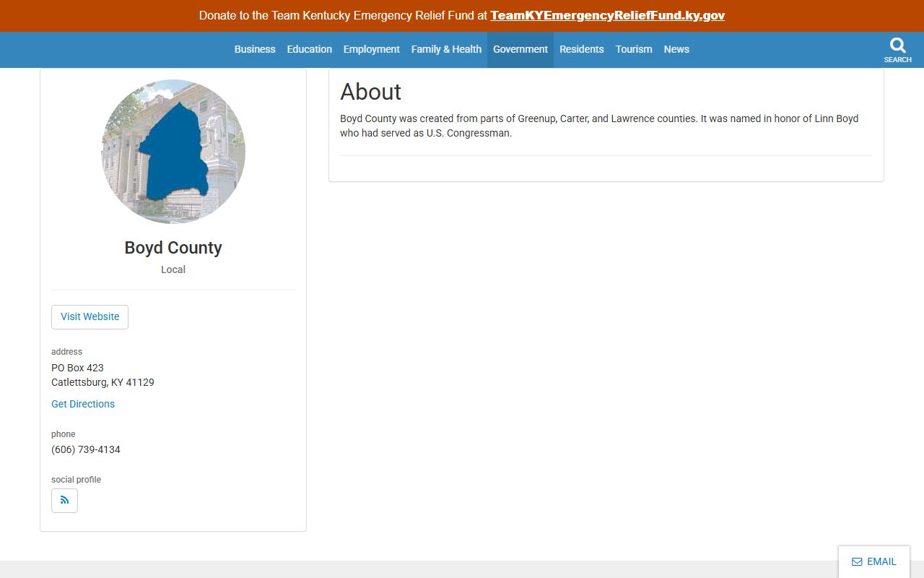Select the address line PO Box 423

pos(77,368)
